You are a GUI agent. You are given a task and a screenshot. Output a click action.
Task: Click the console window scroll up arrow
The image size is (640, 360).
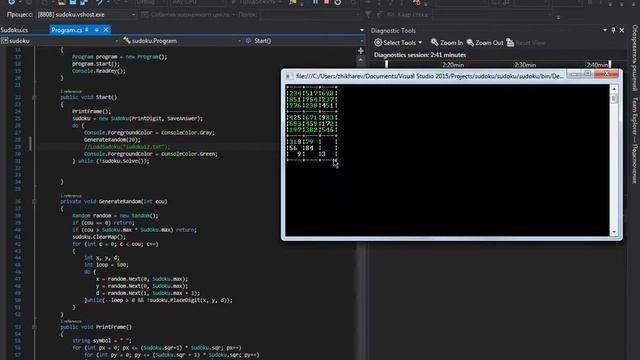click(x=614, y=89)
